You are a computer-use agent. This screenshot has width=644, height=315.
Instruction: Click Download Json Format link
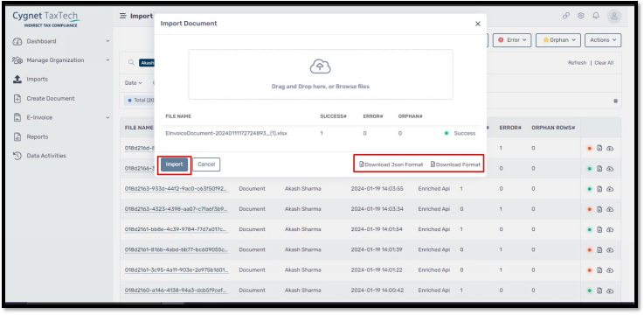click(x=391, y=164)
